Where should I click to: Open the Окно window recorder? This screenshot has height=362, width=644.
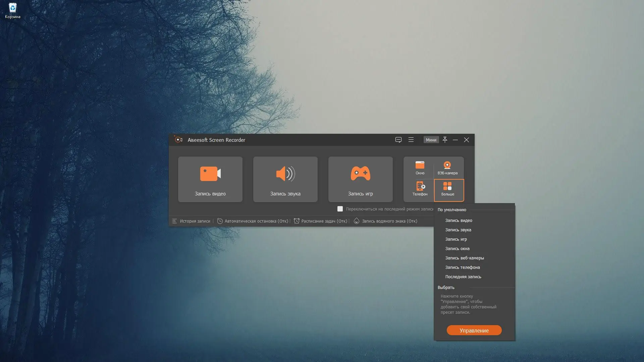tap(420, 168)
